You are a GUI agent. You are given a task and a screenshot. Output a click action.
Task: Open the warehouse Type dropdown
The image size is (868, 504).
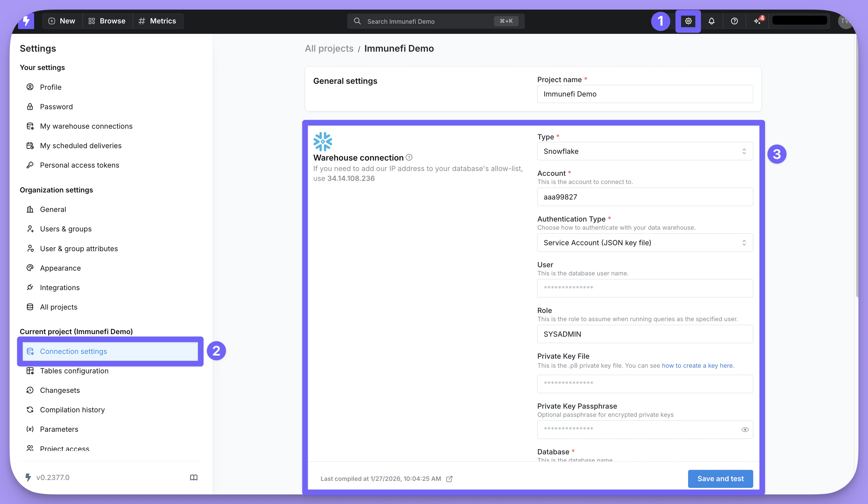(645, 151)
